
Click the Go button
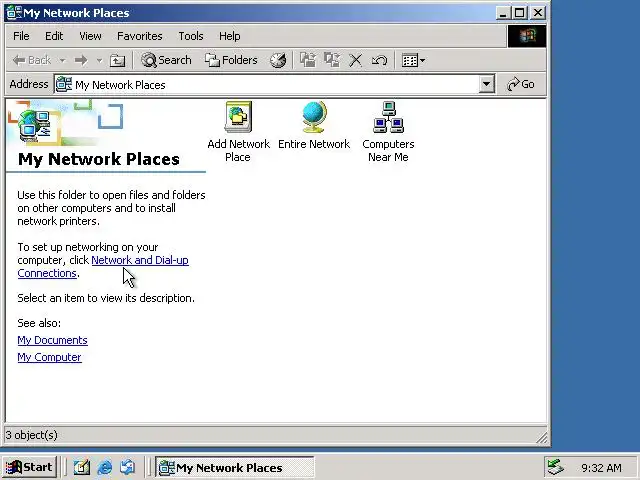[521, 84]
